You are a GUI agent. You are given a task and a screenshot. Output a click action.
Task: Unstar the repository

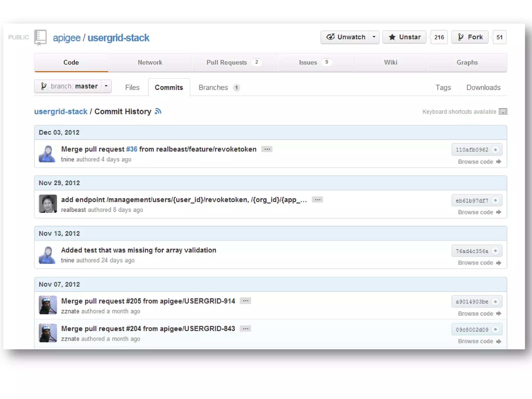tap(404, 37)
